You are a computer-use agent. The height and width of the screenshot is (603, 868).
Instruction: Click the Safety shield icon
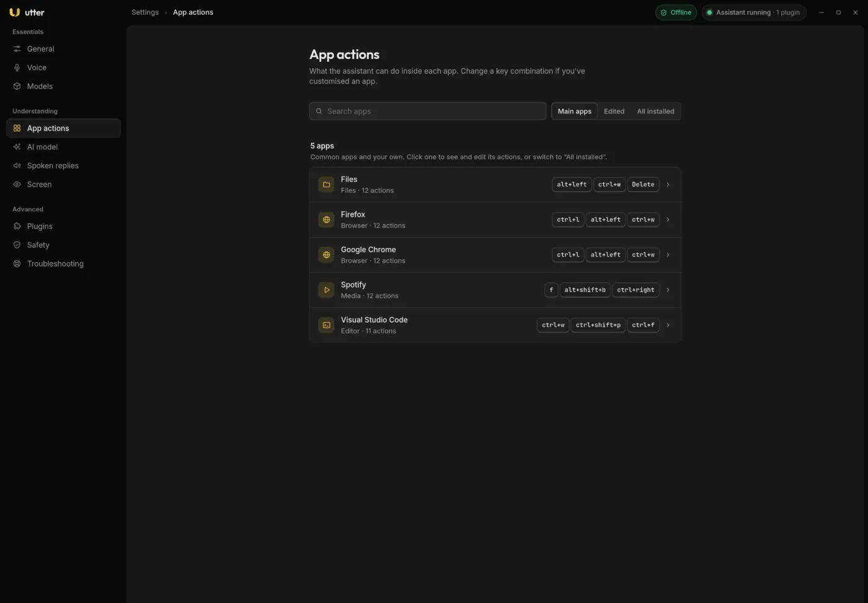tap(17, 245)
